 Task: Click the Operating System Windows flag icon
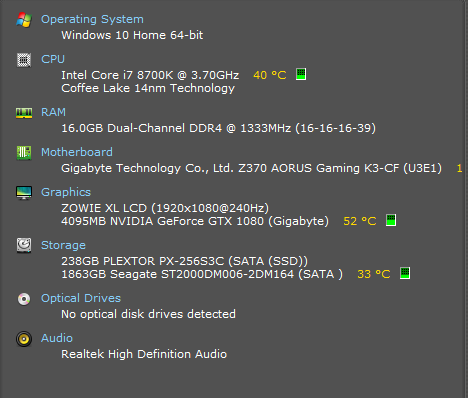pyautogui.click(x=24, y=20)
